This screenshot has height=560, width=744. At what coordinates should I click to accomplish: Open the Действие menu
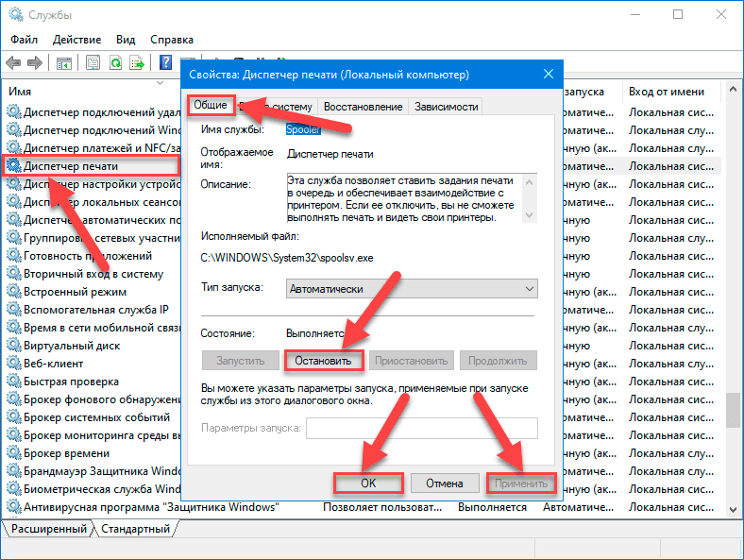(76, 40)
